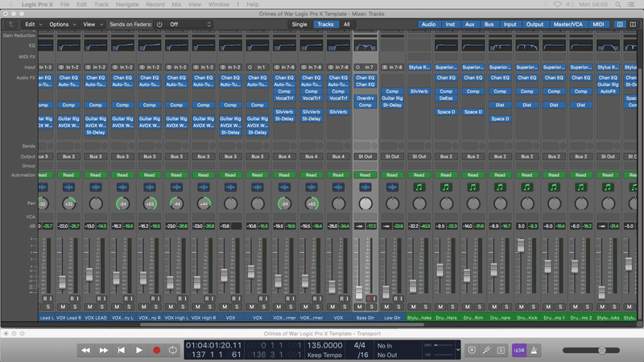Screen dimensions: 644x362
Task: Solo the VOX LEAD channel
Action: pos(102,306)
